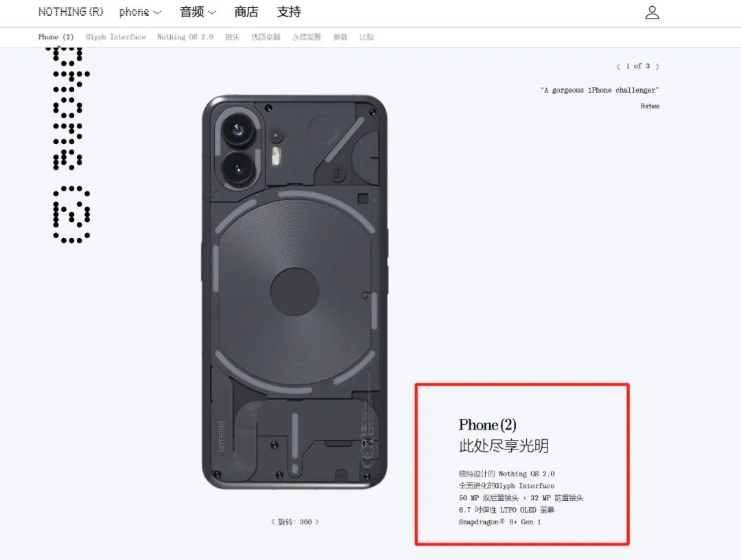Open the user account icon

click(x=652, y=12)
